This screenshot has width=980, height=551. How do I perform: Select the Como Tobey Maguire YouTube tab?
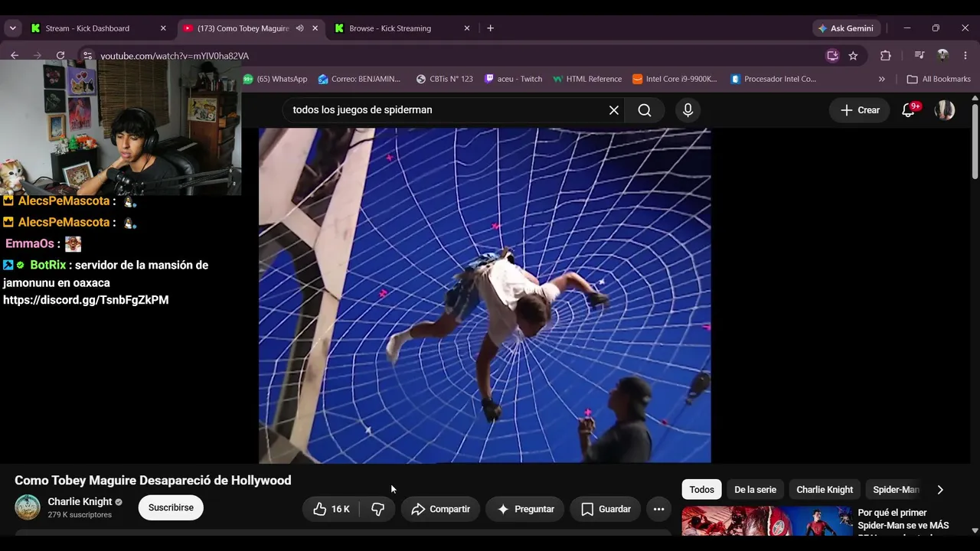(x=243, y=28)
